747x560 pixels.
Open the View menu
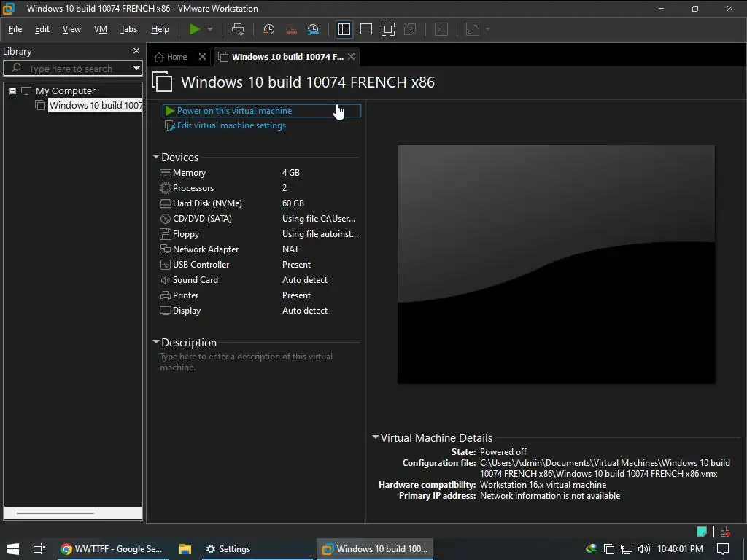(x=71, y=29)
